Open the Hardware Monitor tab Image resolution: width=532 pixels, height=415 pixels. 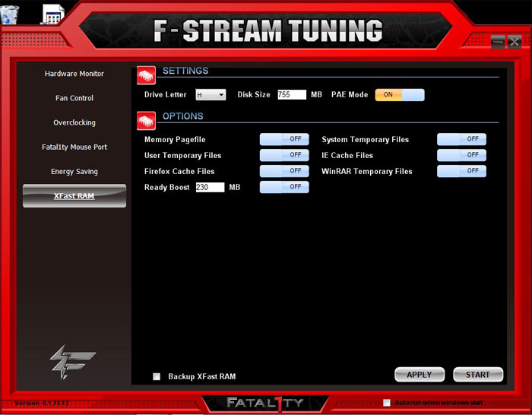click(x=74, y=74)
